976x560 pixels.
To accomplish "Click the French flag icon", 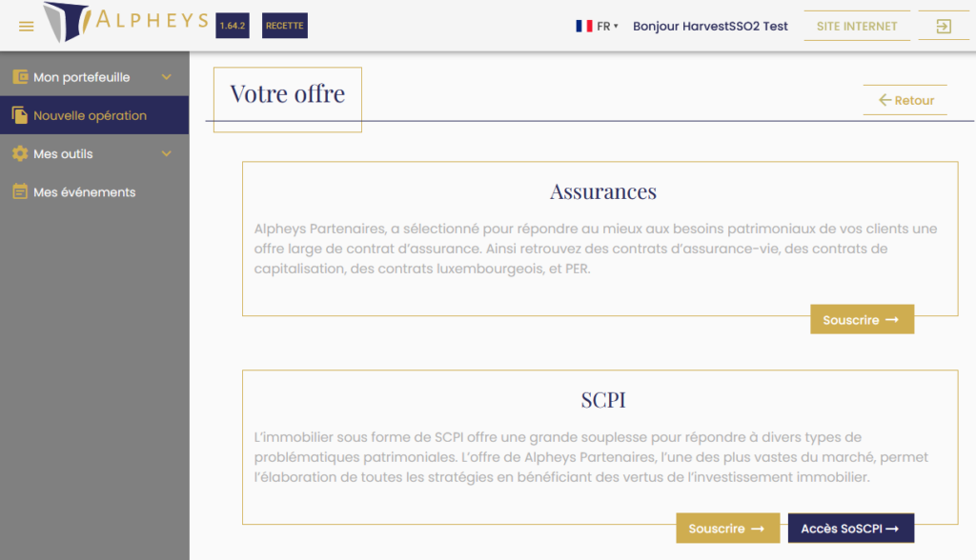I will point(584,27).
